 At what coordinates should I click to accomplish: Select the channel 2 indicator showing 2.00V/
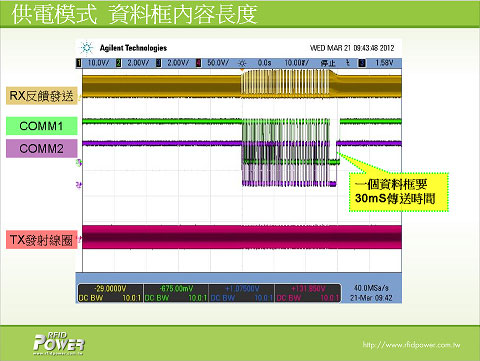[133, 63]
